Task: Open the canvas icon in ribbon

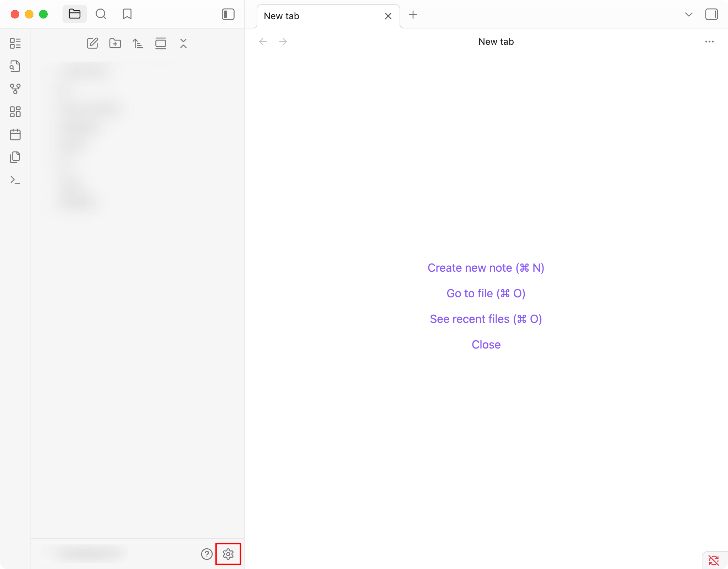Action: coord(15,112)
